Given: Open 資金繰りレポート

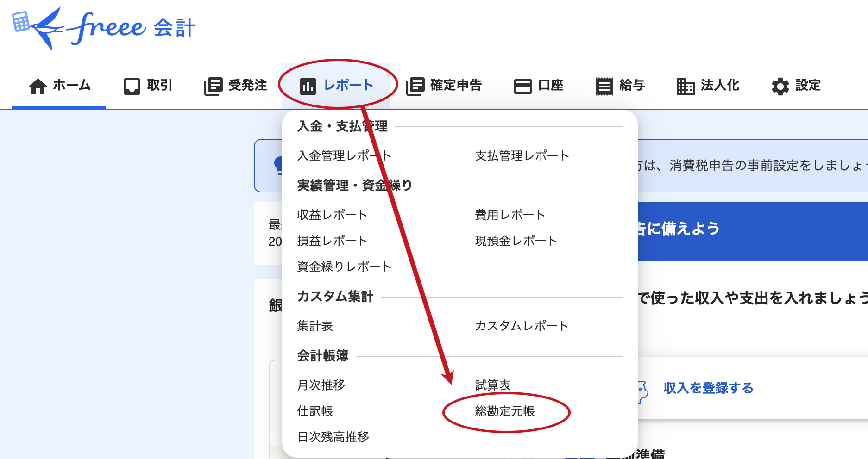Looking at the screenshot, I should coord(345,267).
